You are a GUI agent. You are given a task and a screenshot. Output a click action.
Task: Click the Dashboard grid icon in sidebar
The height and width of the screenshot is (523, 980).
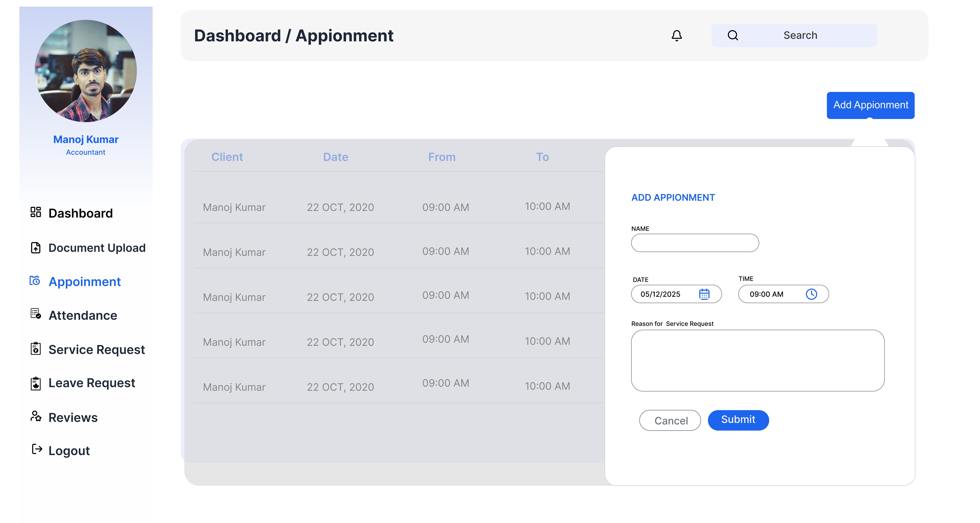(x=36, y=212)
